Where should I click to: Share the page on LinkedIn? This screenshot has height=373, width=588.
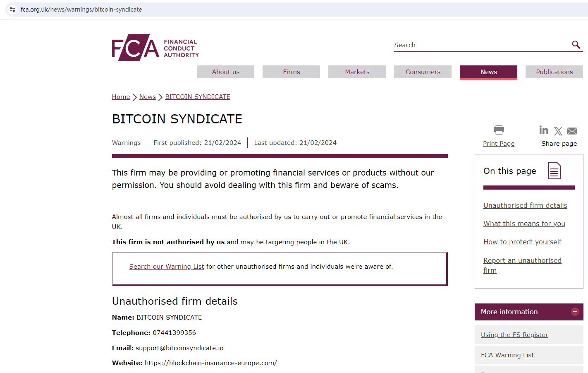[x=544, y=130]
